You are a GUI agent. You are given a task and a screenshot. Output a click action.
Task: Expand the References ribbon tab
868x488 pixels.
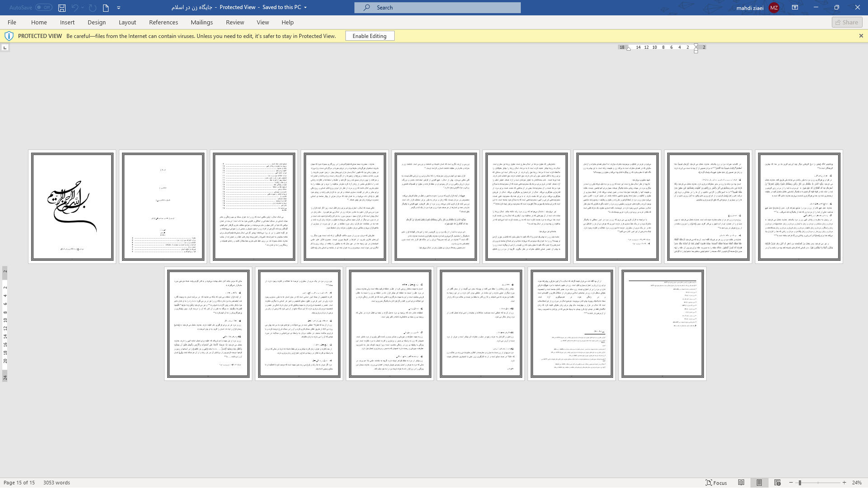tap(163, 22)
